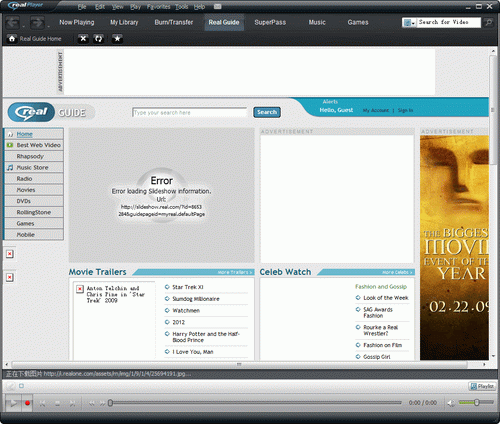Switch to the Now Playing tab
The image size is (500, 424).
(x=77, y=22)
